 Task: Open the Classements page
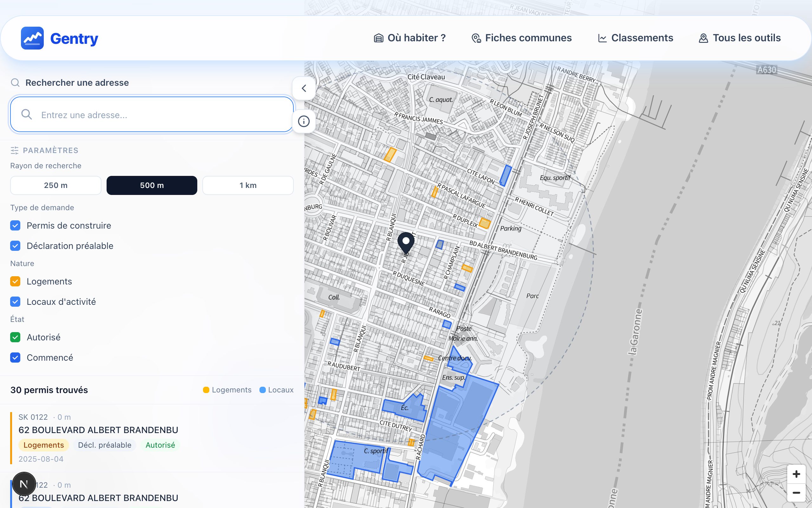[636, 38]
